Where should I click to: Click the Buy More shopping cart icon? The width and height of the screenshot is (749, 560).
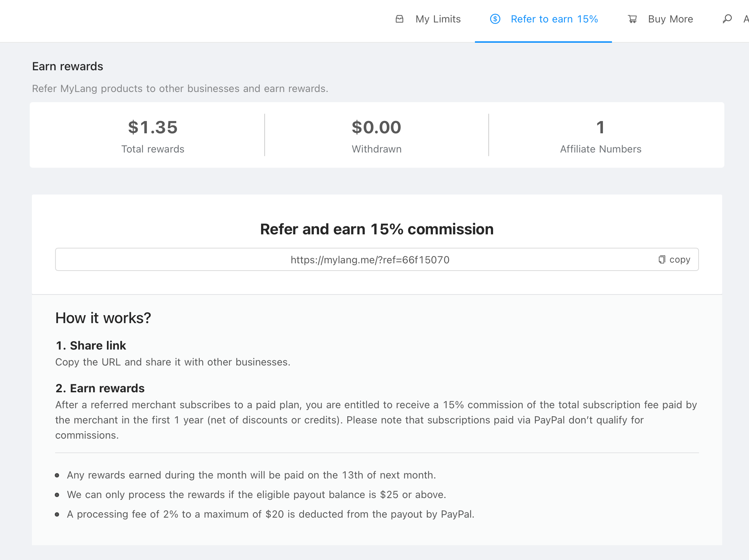click(632, 19)
